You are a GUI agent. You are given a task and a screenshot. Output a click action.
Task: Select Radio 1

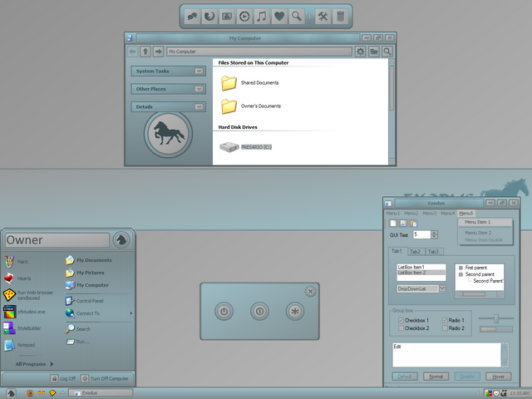[x=445, y=320]
